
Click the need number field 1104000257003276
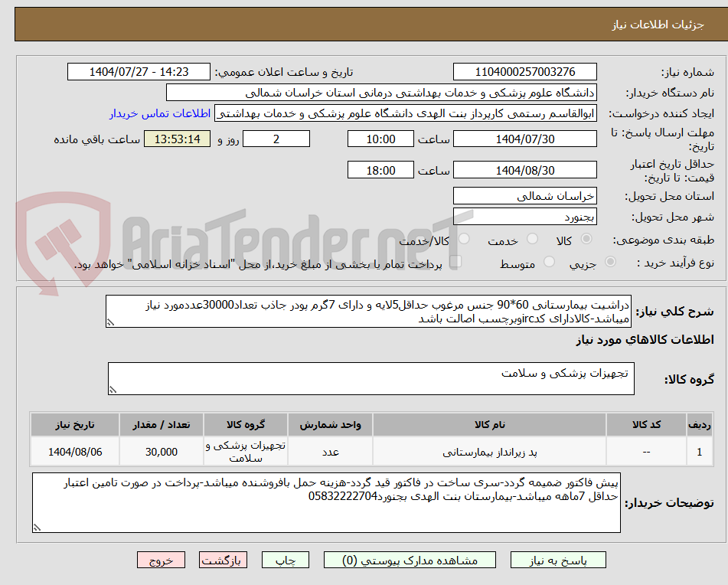(525, 71)
